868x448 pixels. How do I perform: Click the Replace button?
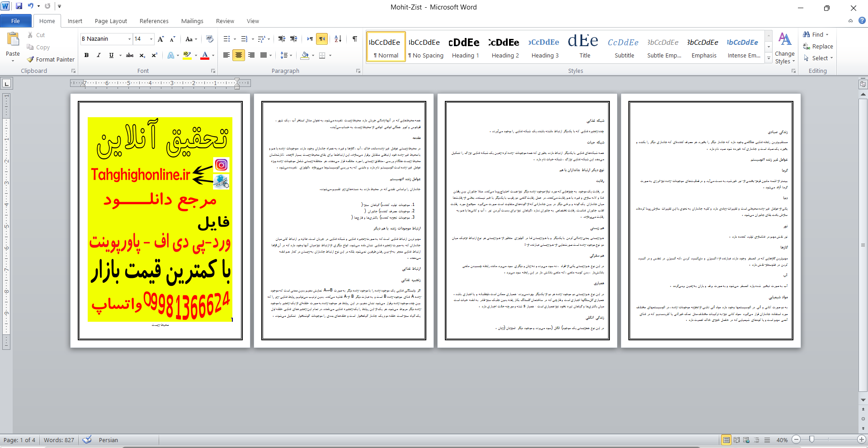[x=818, y=46]
